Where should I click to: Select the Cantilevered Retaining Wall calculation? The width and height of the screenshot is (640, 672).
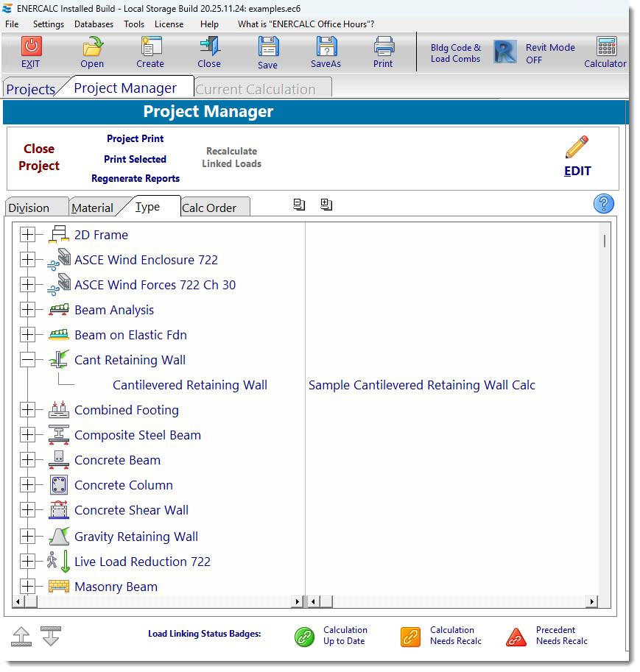[190, 385]
